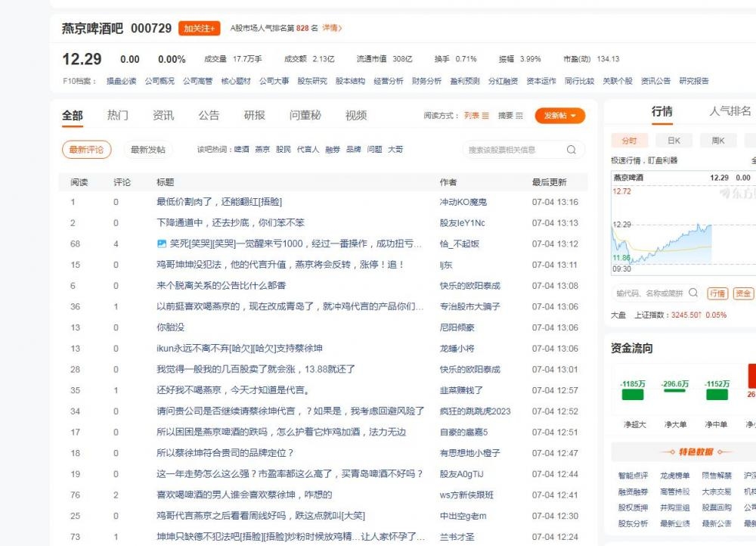
Task: Click the 净中单 green fund flow bar
Action: point(717,395)
